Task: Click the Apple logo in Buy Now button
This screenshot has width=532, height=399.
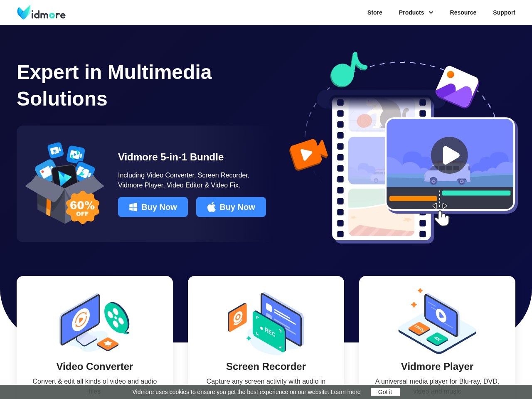Action: click(x=212, y=207)
